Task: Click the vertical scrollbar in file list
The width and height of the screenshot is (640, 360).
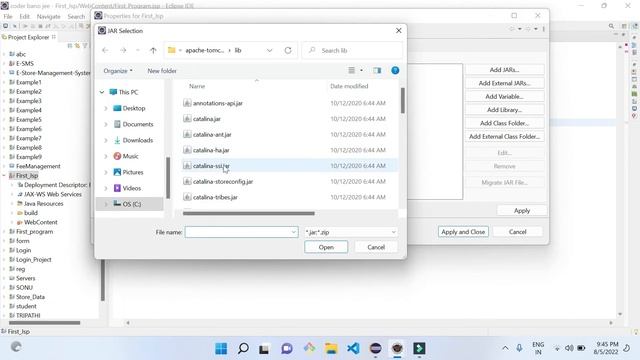Action: pos(402,100)
